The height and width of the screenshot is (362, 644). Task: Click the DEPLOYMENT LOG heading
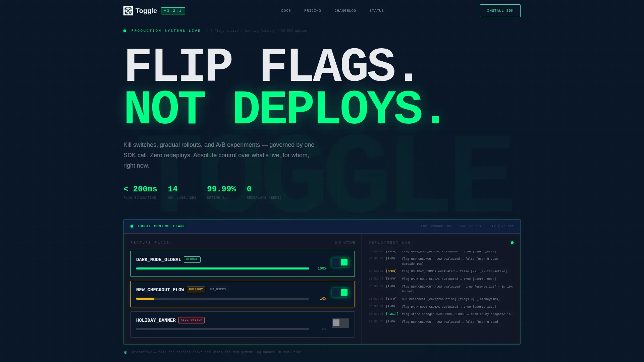(389, 243)
